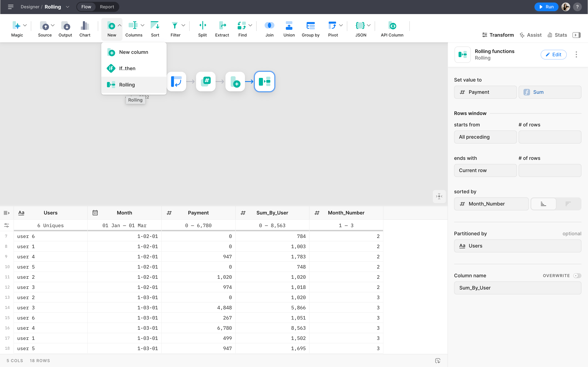The image size is (588, 367).
Task: Select descending sort order button
Action: click(568, 204)
